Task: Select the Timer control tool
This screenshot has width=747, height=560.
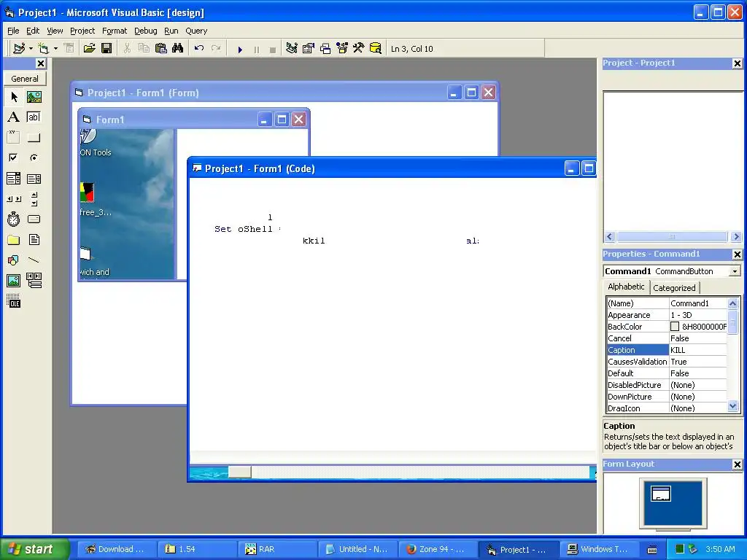Action: (x=14, y=219)
